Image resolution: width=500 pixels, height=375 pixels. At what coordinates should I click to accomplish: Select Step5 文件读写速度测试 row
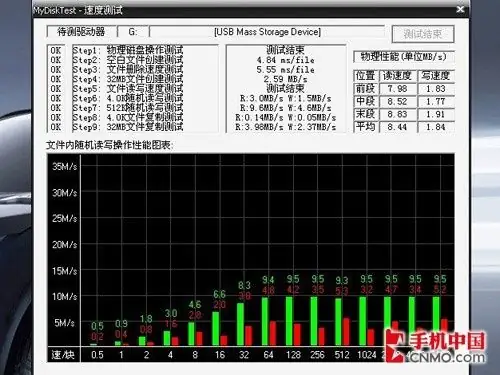pyautogui.click(x=128, y=89)
